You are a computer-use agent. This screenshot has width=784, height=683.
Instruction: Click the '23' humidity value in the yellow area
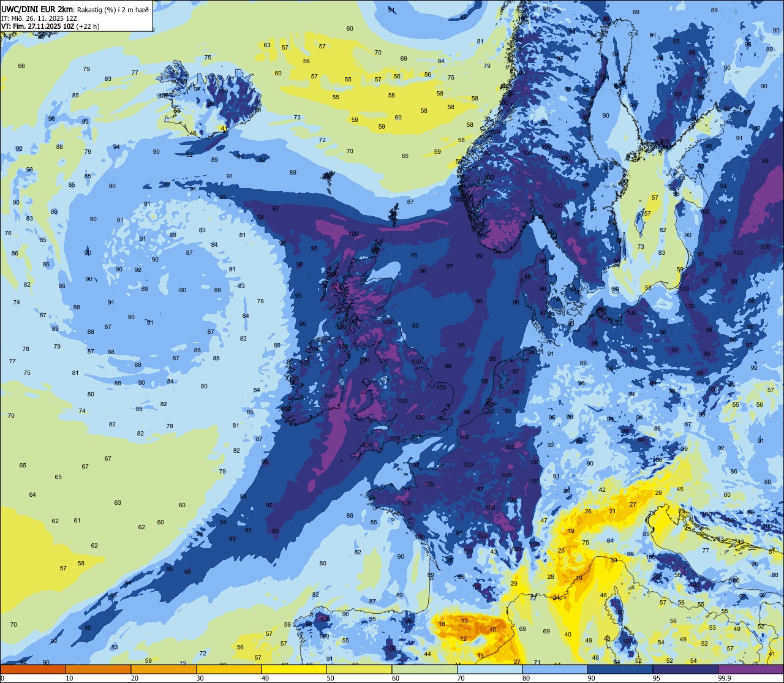pos(561,551)
